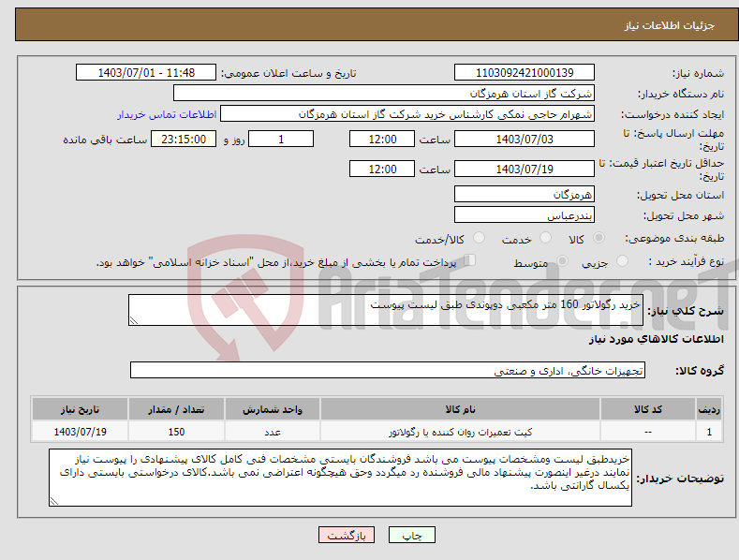Viewport: 739px width, 560px height.
Task: Click the price validity time field
Action: click(382, 169)
